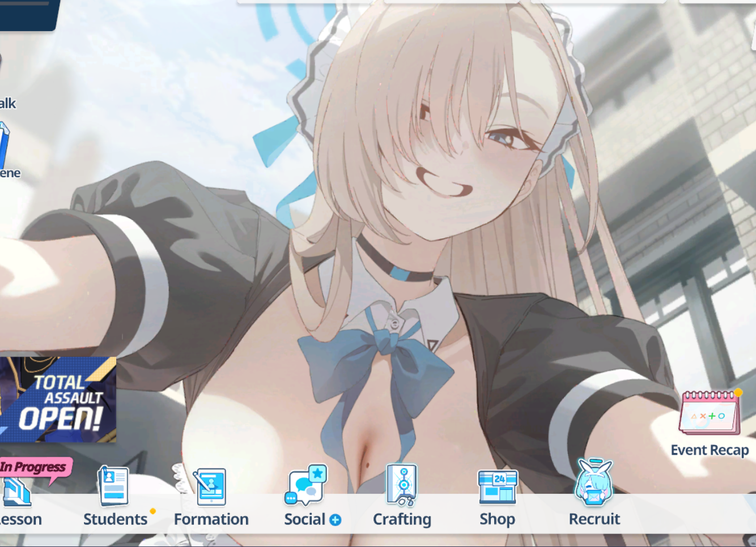
Task: Open the Shop storefront icon
Action: click(497, 486)
